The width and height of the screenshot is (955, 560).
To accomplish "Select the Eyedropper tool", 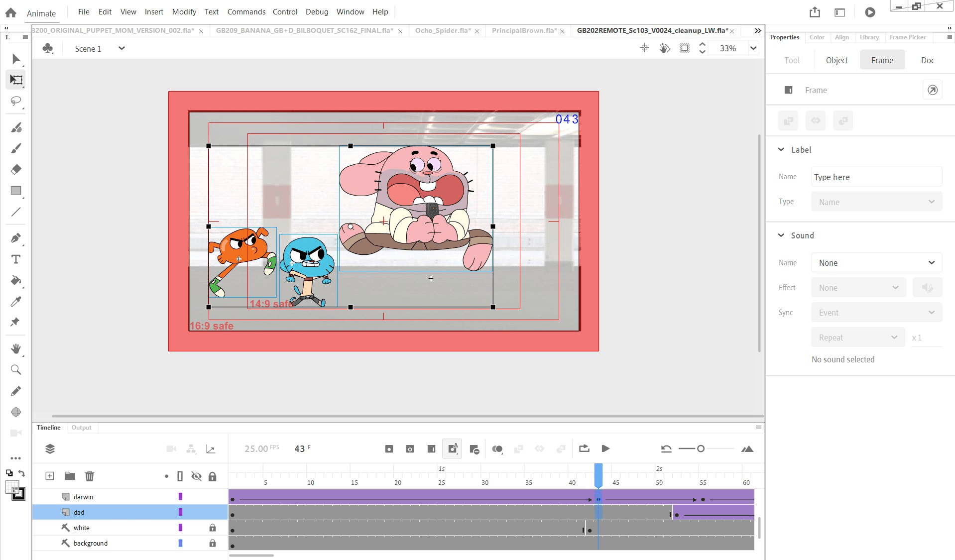I will [16, 302].
